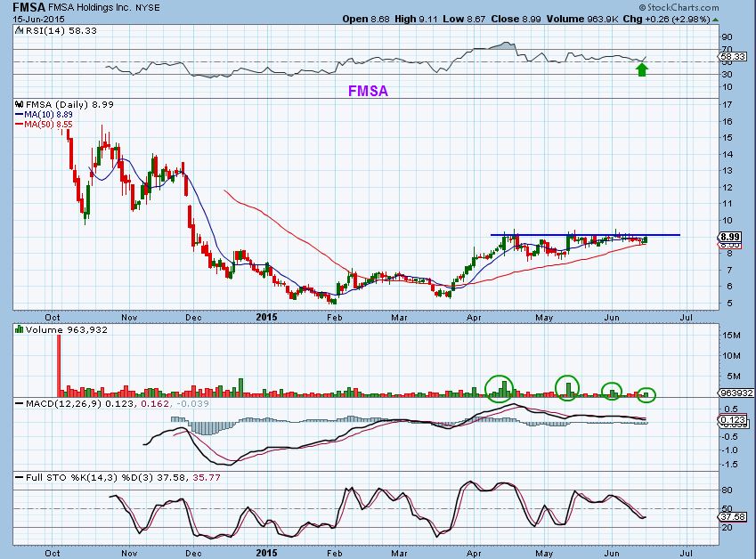Click the RSI(14) indicator line icon
The image size is (756, 559).
[x=20, y=30]
